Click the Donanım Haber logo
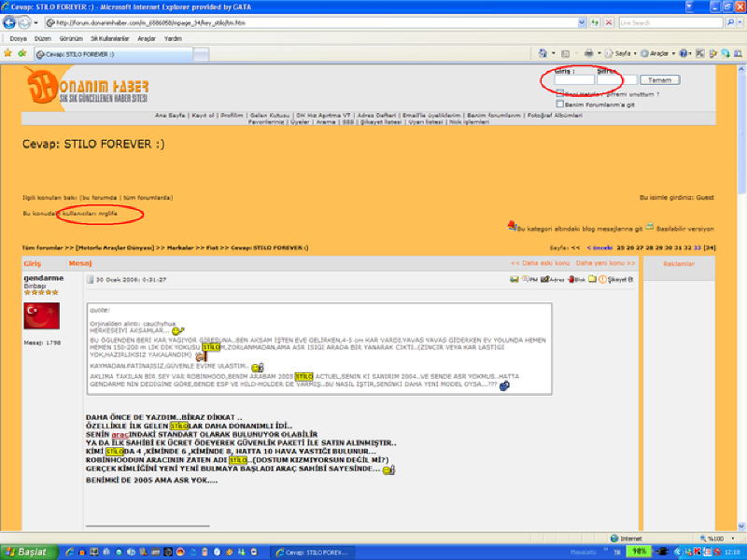 [88, 87]
